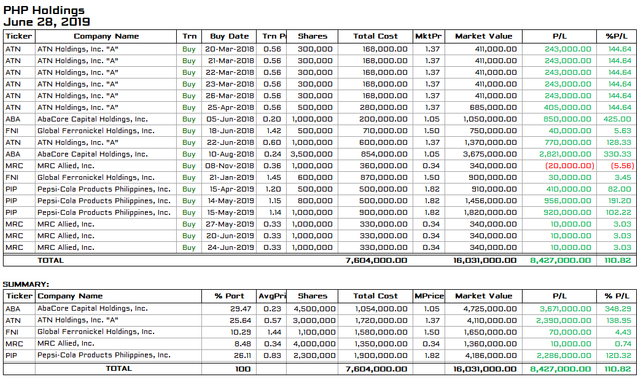Click summary portfolio percent '26.11'

tap(242, 356)
